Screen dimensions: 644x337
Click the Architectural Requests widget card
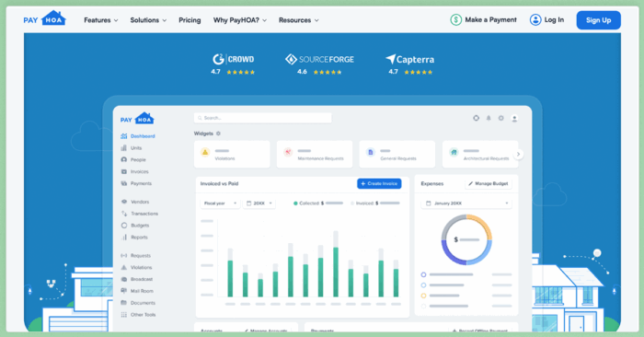480,154
